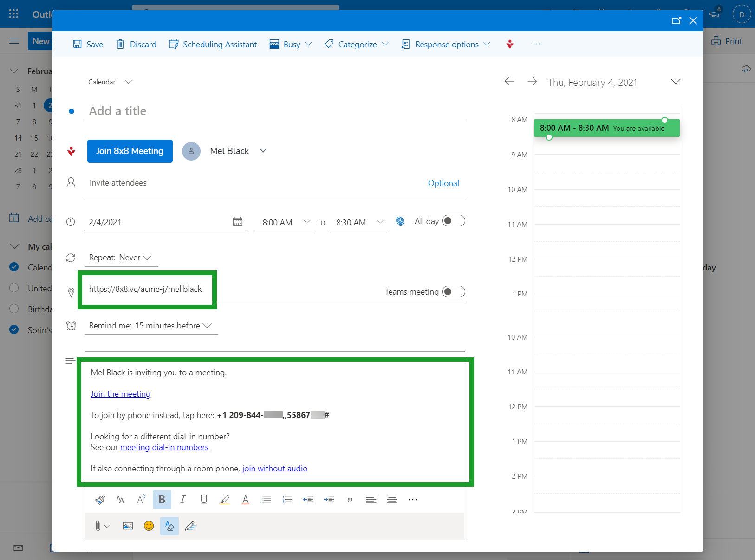Image resolution: width=755 pixels, height=560 pixels.
Task: Click the draw/signature pen icon
Action: (190, 526)
